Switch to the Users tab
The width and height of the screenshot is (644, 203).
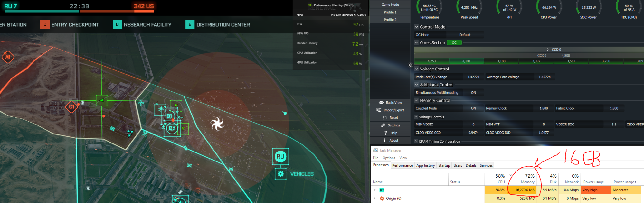(458, 165)
